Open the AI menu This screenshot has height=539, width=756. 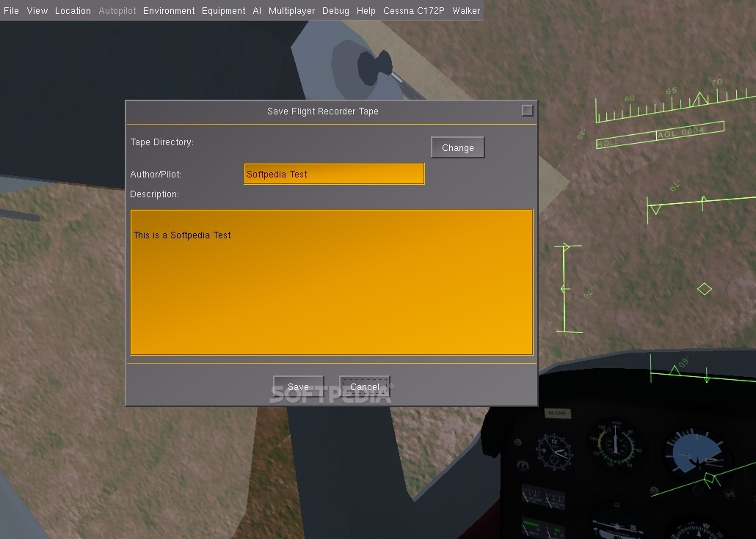pos(257,10)
